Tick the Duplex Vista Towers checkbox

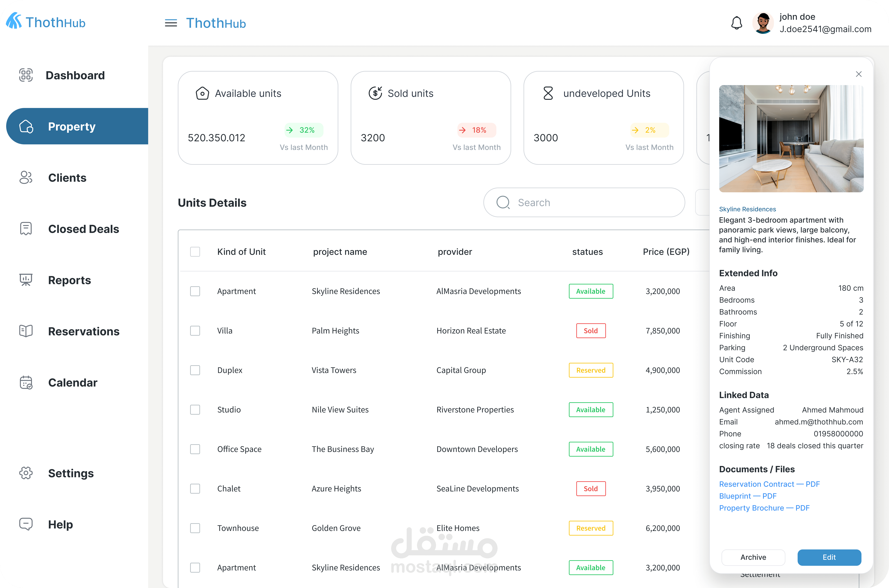tap(195, 370)
